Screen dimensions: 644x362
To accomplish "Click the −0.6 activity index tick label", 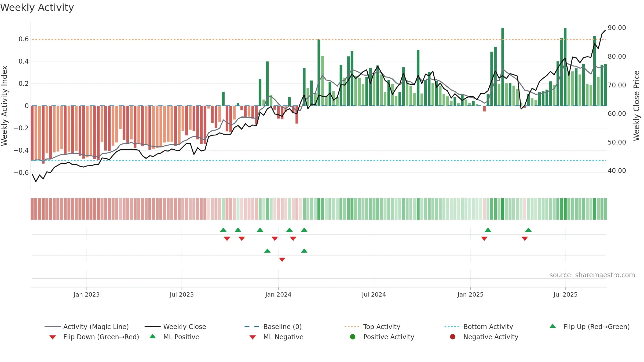I will 21,173.
